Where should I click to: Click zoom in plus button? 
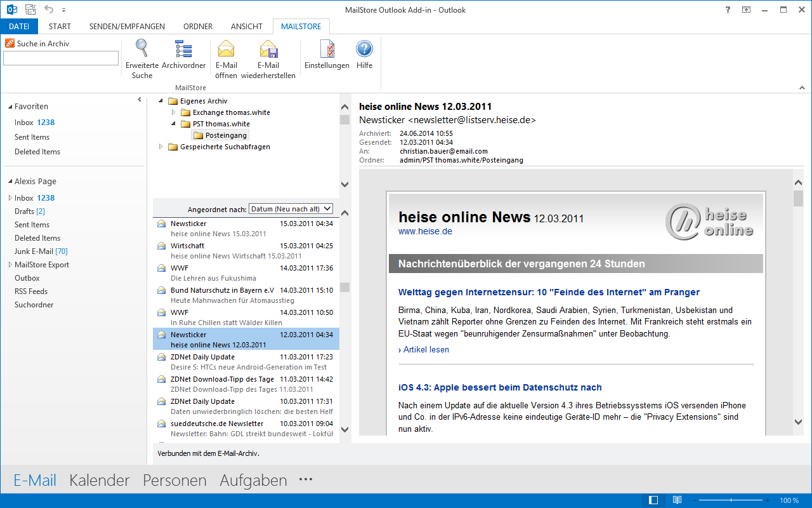(x=766, y=500)
